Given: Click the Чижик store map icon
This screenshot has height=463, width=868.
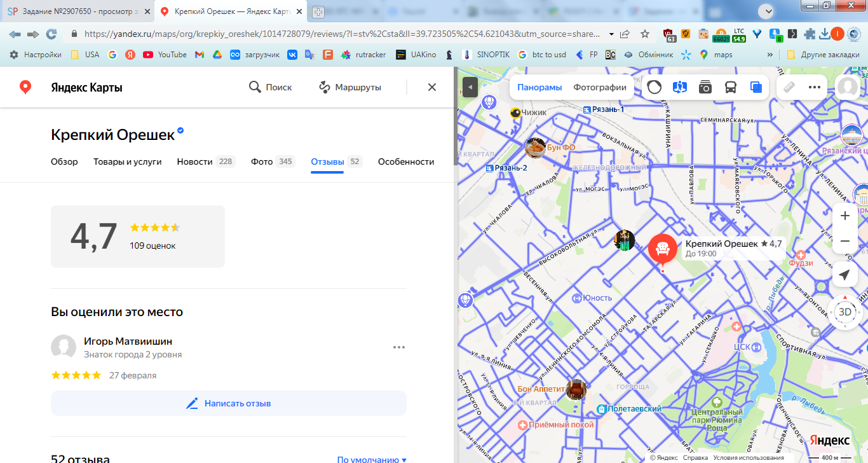Looking at the screenshot, I should pyautogui.click(x=516, y=113).
